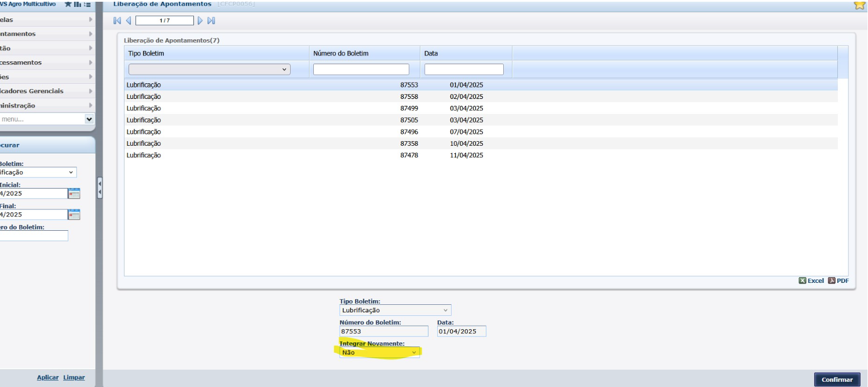The height and width of the screenshot is (387, 868).
Task: Export the grid to Excel
Action: click(x=811, y=281)
